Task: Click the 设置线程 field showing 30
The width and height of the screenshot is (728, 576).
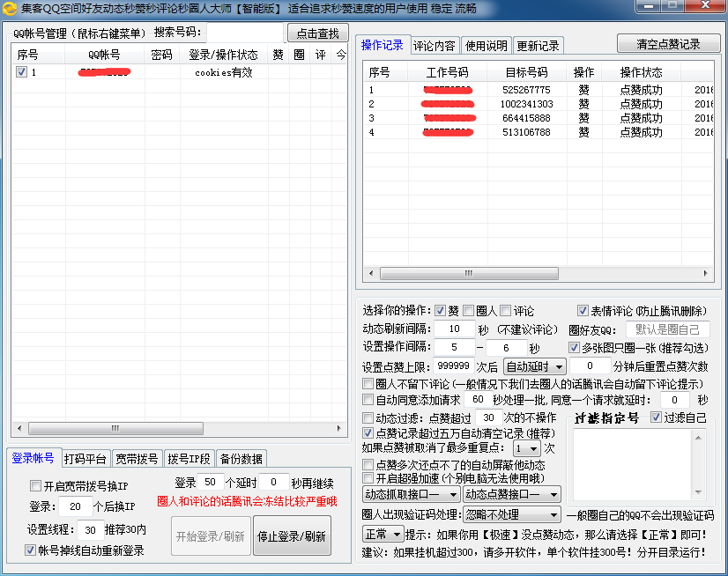Action: 90,529
